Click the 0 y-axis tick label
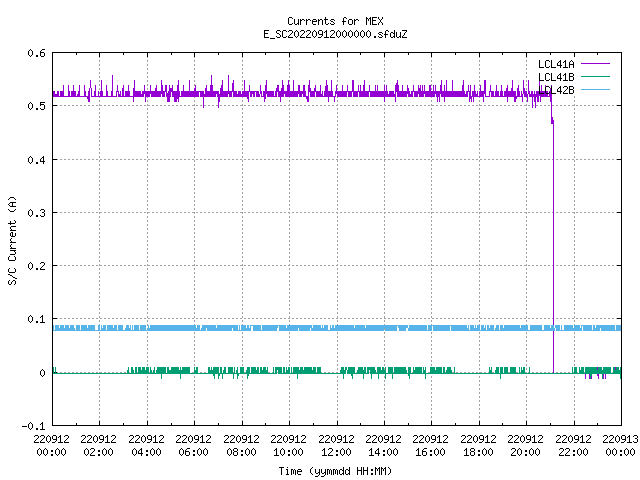Screen dimensions: 640x480 pyautogui.click(x=42, y=373)
